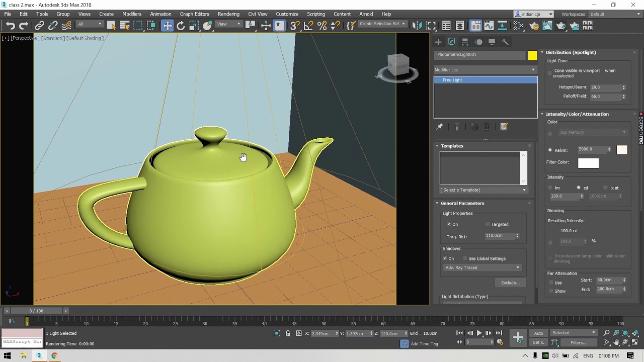644x362 pixels.
Task: Uncheck the light On checkbox
Action: (x=449, y=224)
